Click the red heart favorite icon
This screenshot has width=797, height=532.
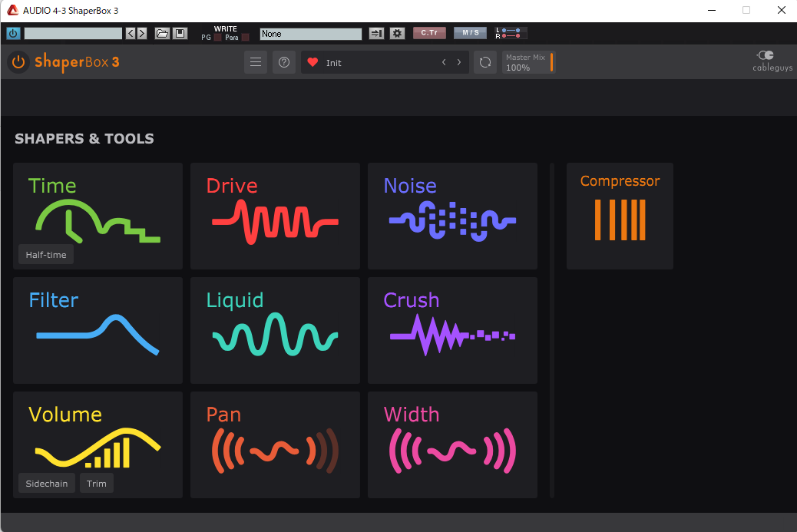313,62
